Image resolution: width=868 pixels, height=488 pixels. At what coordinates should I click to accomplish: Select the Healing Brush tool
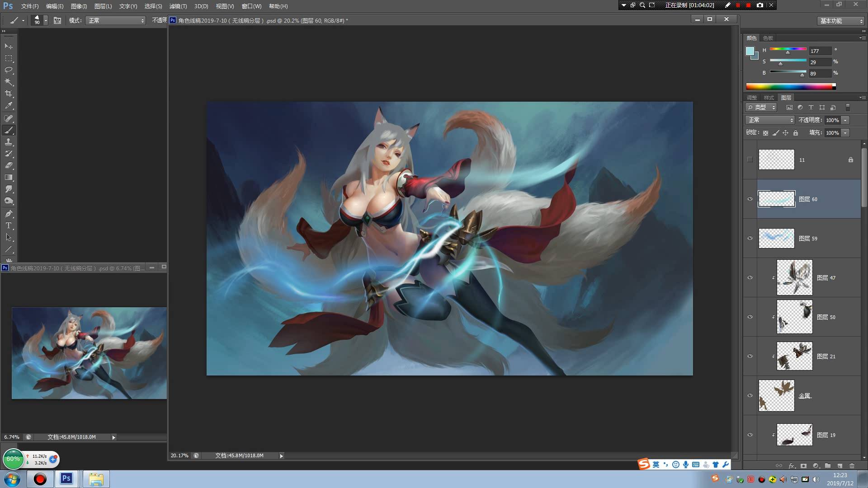(x=9, y=118)
